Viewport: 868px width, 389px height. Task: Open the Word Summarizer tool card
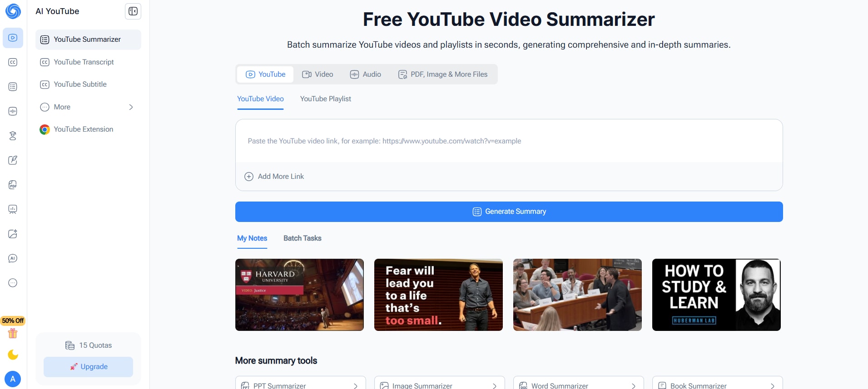point(579,383)
